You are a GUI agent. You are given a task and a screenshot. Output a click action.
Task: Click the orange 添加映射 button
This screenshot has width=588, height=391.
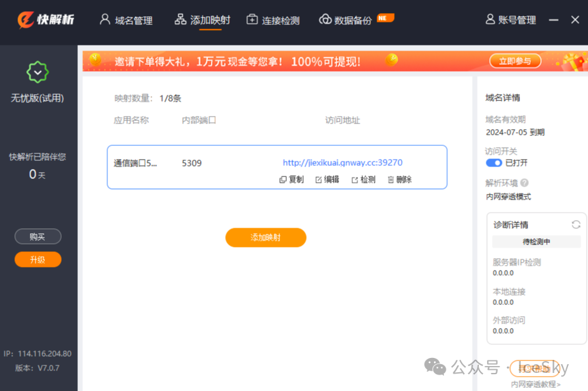(266, 238)
